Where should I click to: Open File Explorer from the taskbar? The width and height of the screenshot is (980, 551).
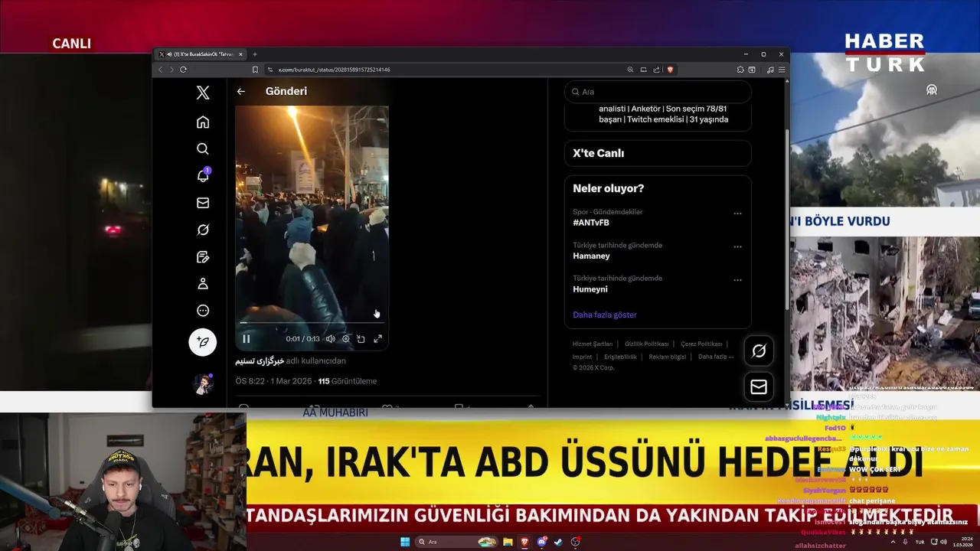point(508,542)
